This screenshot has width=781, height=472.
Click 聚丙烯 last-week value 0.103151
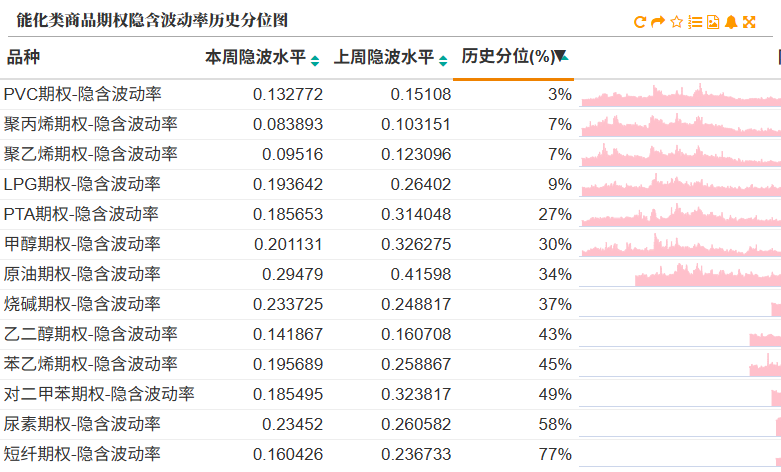click(x=416, y=124)
